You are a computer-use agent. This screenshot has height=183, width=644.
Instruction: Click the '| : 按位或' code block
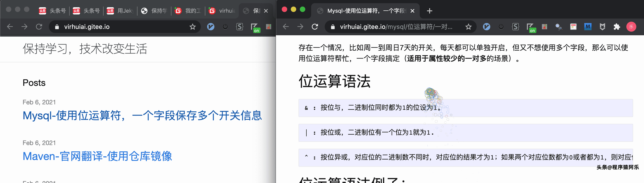pos(466,133)
